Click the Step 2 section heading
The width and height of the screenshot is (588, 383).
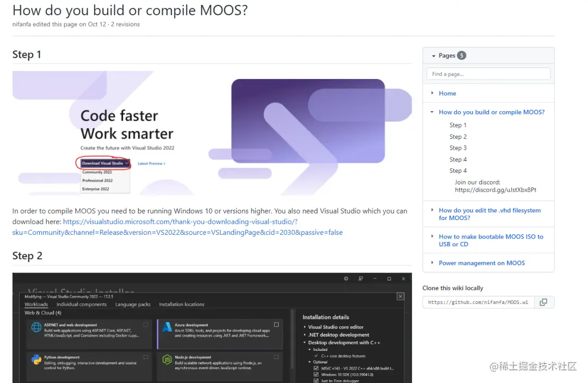pyautogui.click(x=27, y=256)
